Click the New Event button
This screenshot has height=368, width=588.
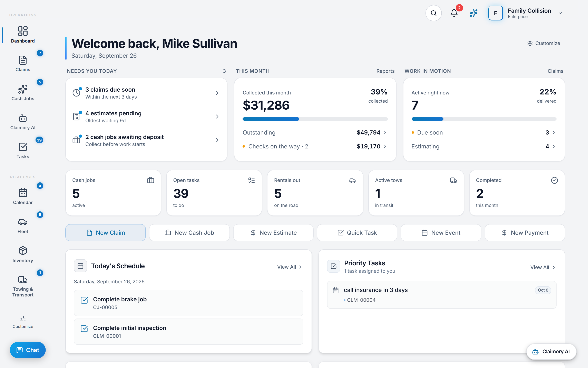441,233
